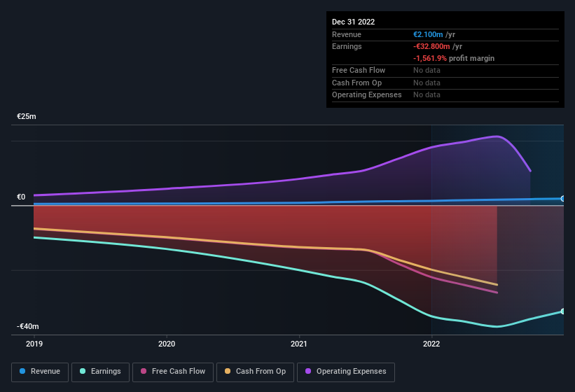The image size is (575, 392).
Task: Toggle the Free Cash Flow legend series
Action: click(173, 372)
